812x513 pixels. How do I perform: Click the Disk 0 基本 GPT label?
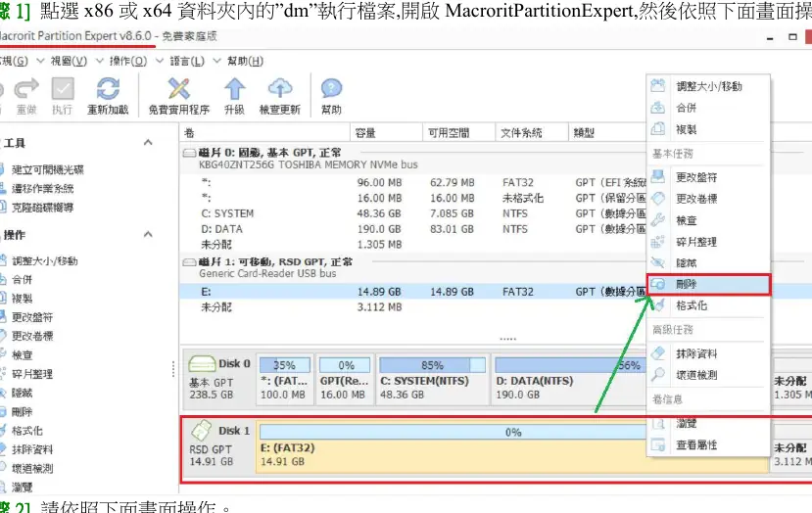[x=219, y=380]
